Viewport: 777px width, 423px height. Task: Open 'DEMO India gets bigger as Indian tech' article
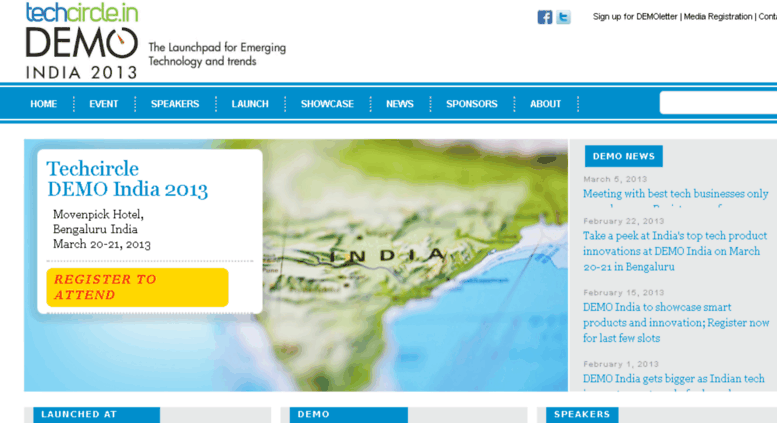click(673, 379)
